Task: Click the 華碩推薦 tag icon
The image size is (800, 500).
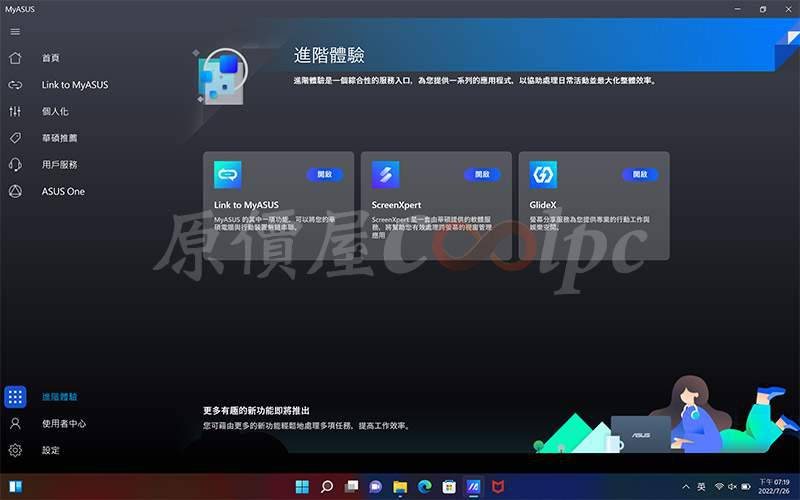Action: pyautogui.click(x=15, y=138)
